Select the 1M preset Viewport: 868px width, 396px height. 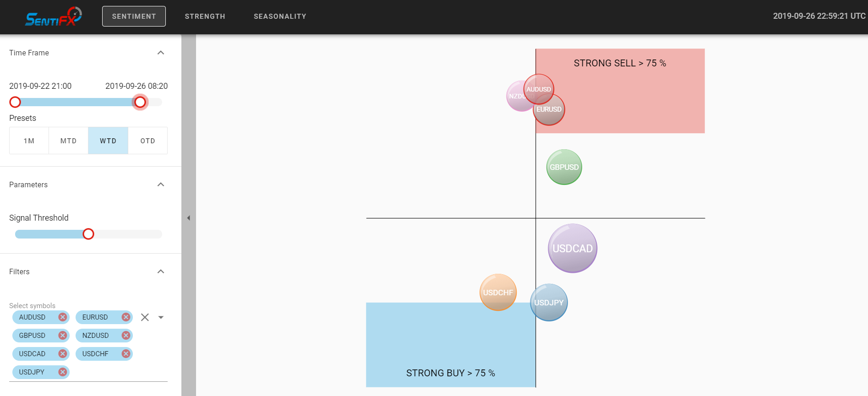29,141
